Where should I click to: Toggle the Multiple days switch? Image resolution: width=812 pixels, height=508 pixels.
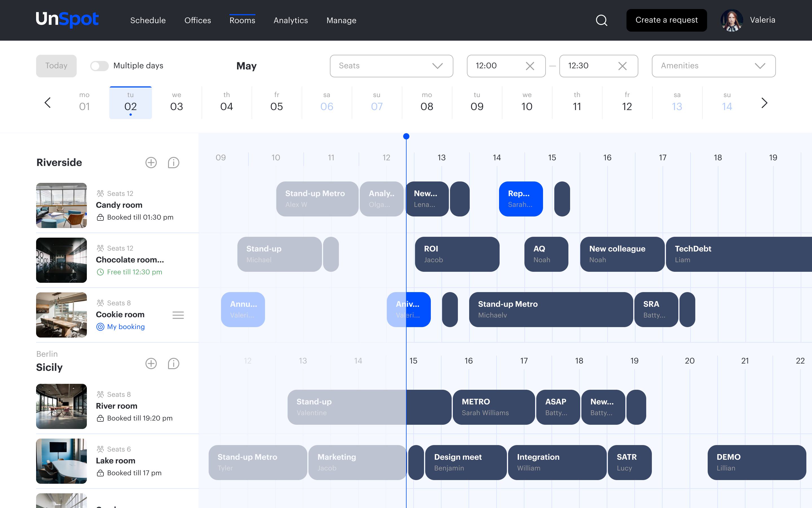pyautogui.click(x=99, y=66)
